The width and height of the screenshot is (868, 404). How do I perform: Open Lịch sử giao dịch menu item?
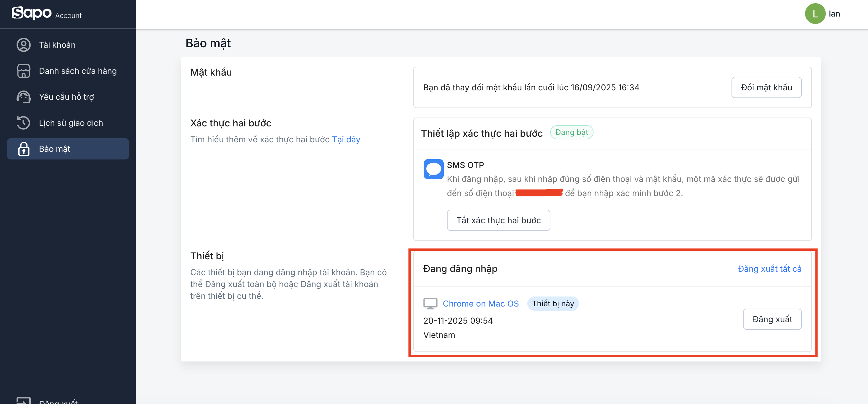(71, 123)
